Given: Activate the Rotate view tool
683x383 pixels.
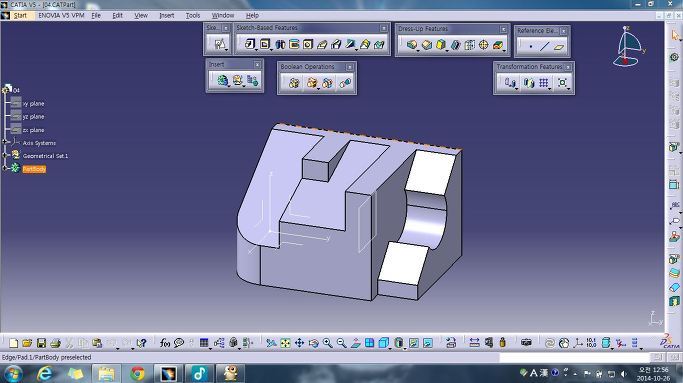Looking at the screenshot, I should tap(313, 343).
